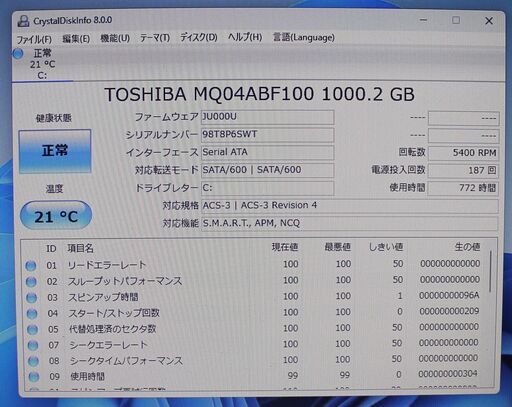Click the 温度 label

coord(54,189)
